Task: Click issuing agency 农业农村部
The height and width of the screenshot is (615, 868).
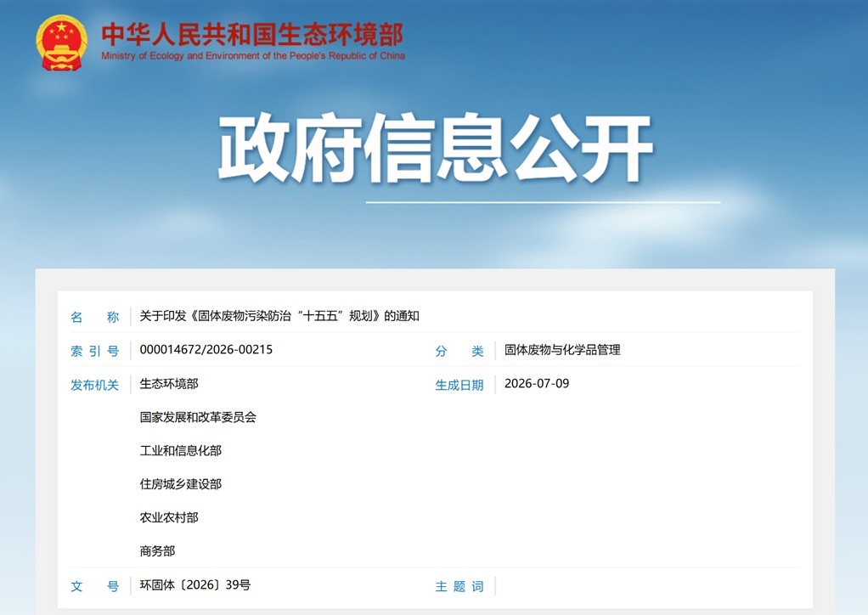Action: 169,517
